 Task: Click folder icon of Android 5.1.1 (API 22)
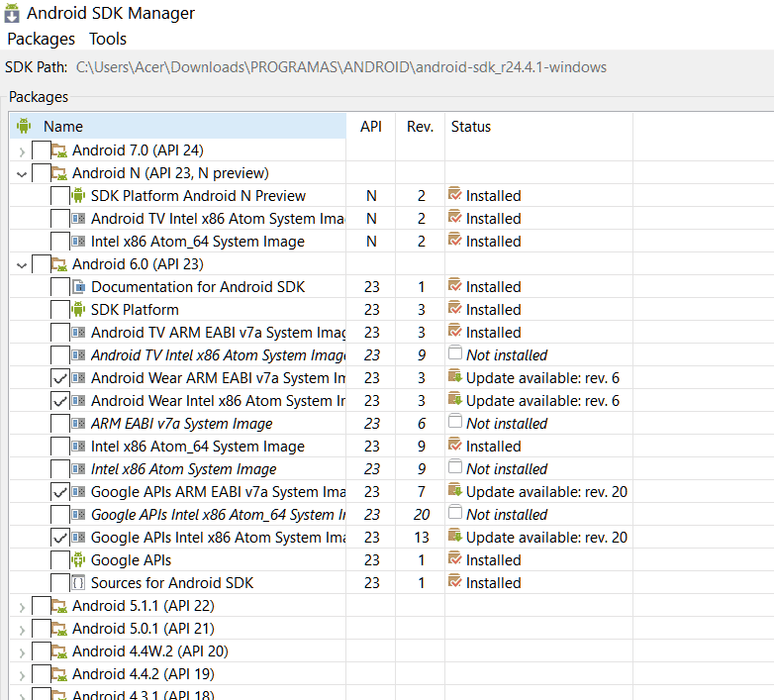tap(59, 606)
